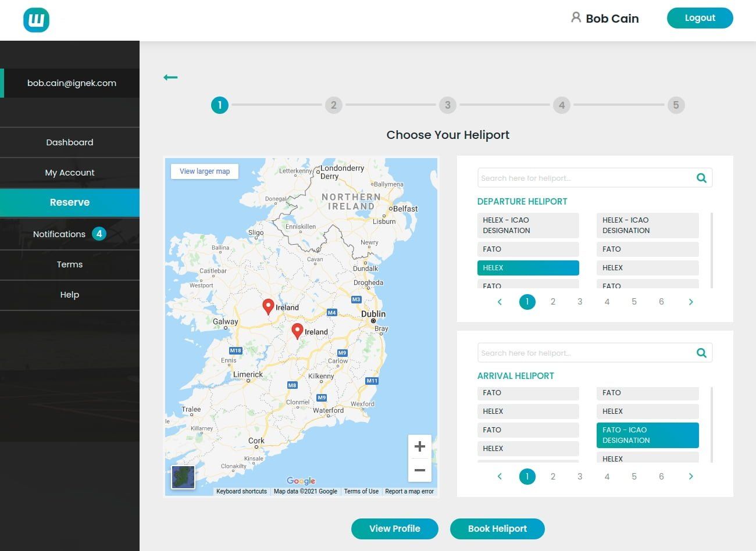756x551 pixels.
Task: Click the magnifier icon in the departure search bar
Action: tap(701, 178)
